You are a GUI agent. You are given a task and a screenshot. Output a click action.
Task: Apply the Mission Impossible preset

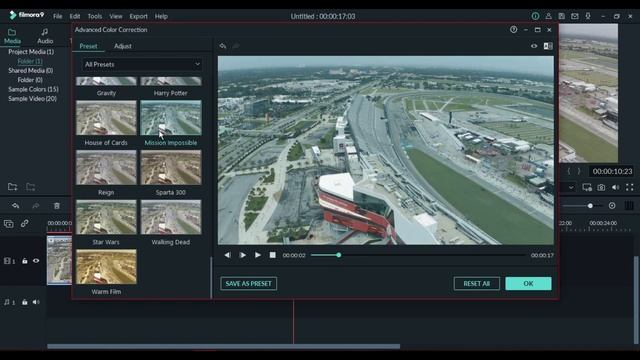171,118
